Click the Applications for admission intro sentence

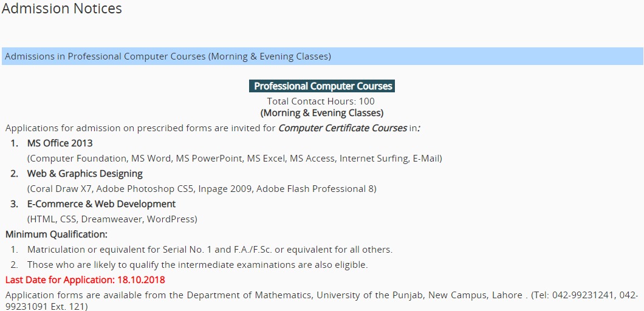[213, 128]
